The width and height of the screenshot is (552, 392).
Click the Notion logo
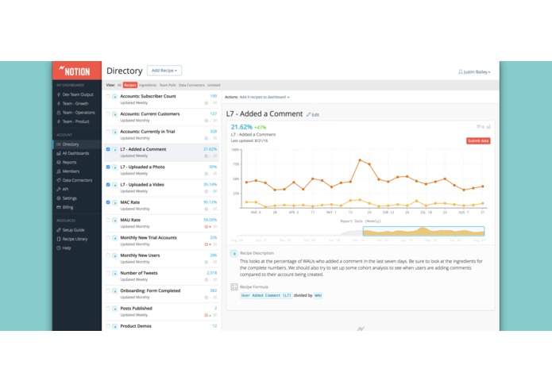(x=75, y=71)
